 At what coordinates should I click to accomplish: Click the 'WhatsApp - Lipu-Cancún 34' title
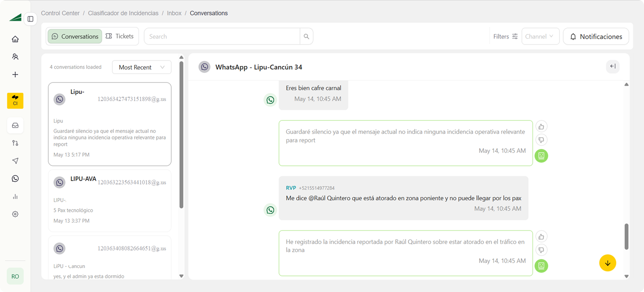pos(259,67)
